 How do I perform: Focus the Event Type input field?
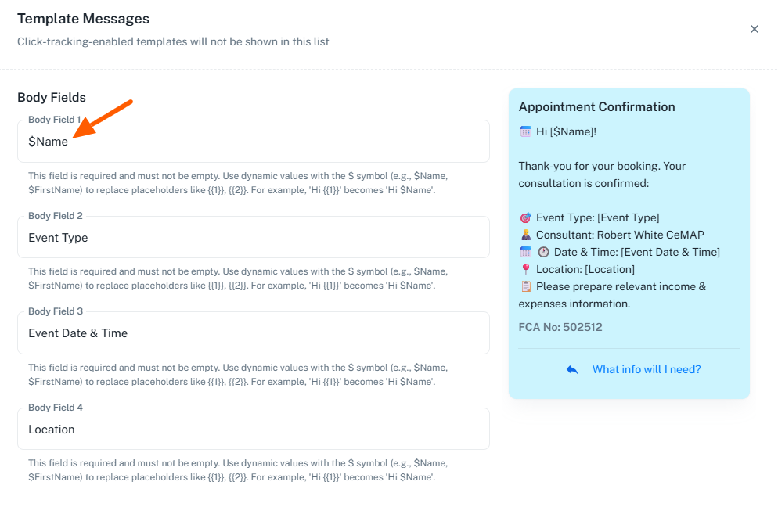(x=253, y=238)
